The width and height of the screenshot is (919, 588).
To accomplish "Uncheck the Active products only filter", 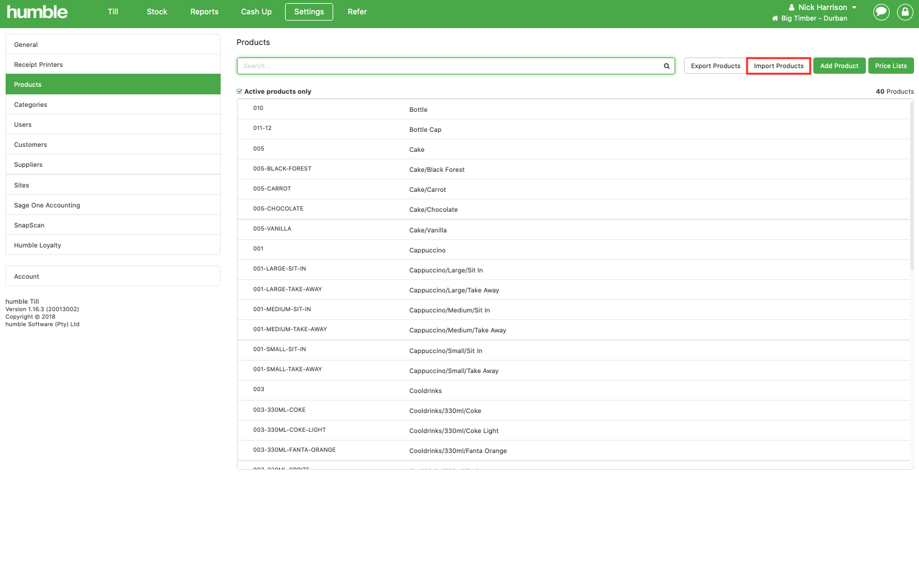I will [239, 91].
